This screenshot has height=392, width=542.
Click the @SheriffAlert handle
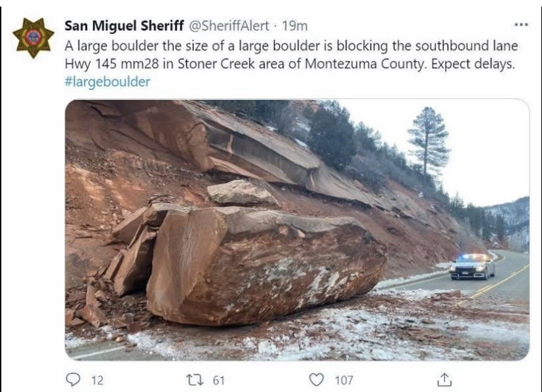(x=229, y=26)
